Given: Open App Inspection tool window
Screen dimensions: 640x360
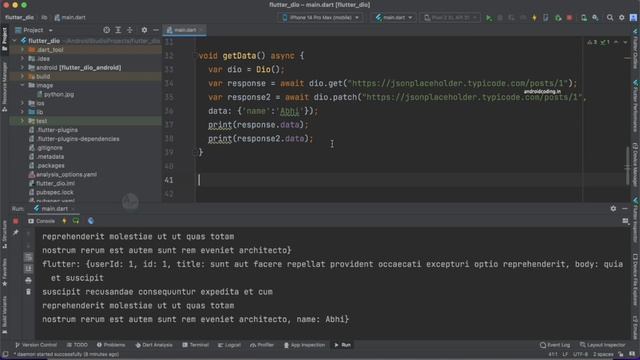Looking at the screenshot, I should [304, 345].
